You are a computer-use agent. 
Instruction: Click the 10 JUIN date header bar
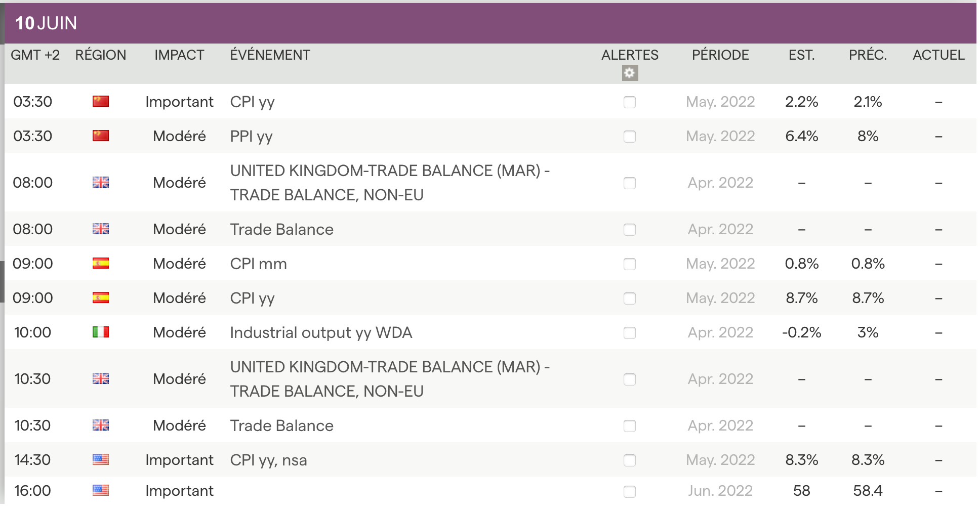tap(490, 23)
